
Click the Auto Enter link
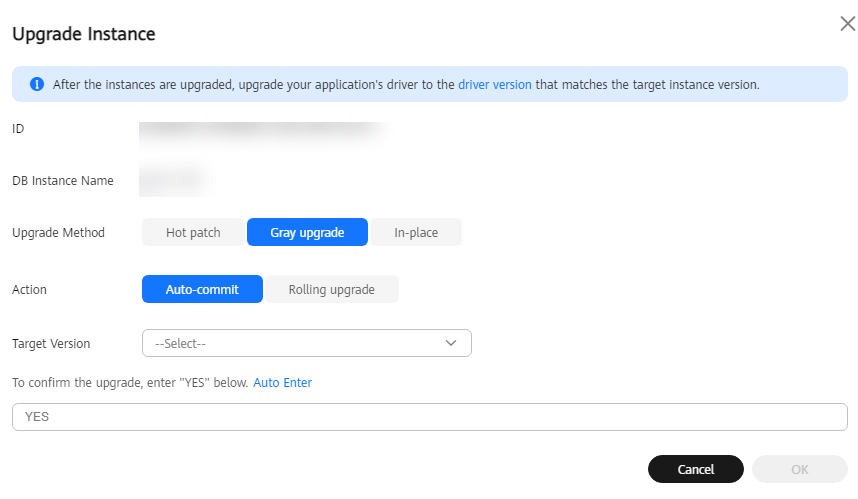point(282,382)
